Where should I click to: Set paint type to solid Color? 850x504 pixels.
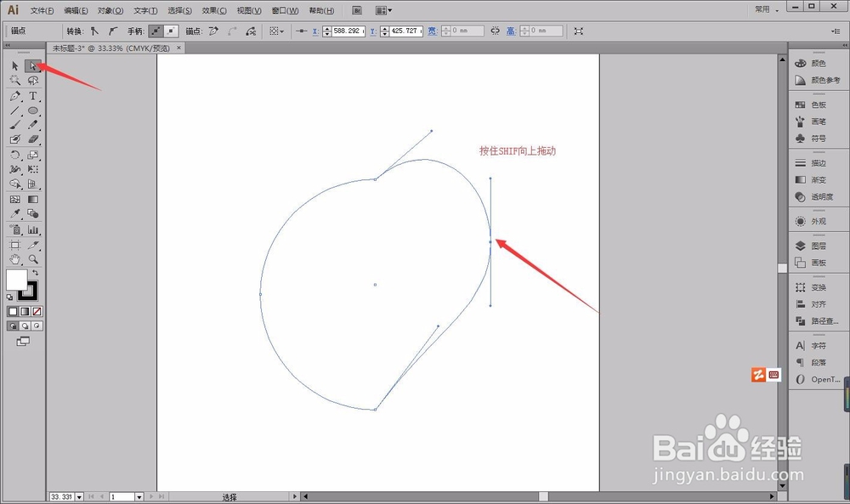(x=13, y=312)
